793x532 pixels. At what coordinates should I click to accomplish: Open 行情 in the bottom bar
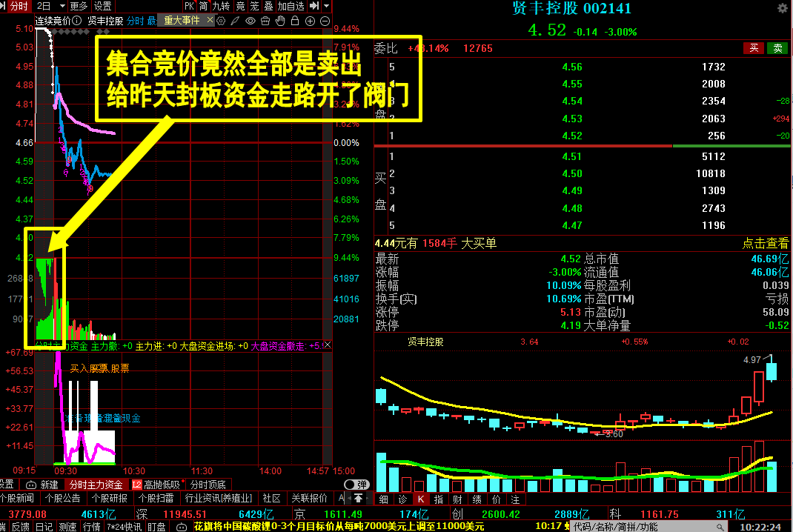92,526
